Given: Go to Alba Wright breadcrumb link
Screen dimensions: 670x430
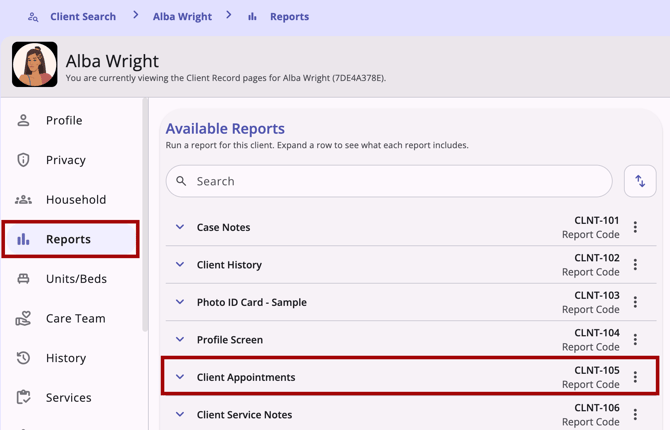Looking at the screenshot, I should pyautogui.click(x=182, y=17).
